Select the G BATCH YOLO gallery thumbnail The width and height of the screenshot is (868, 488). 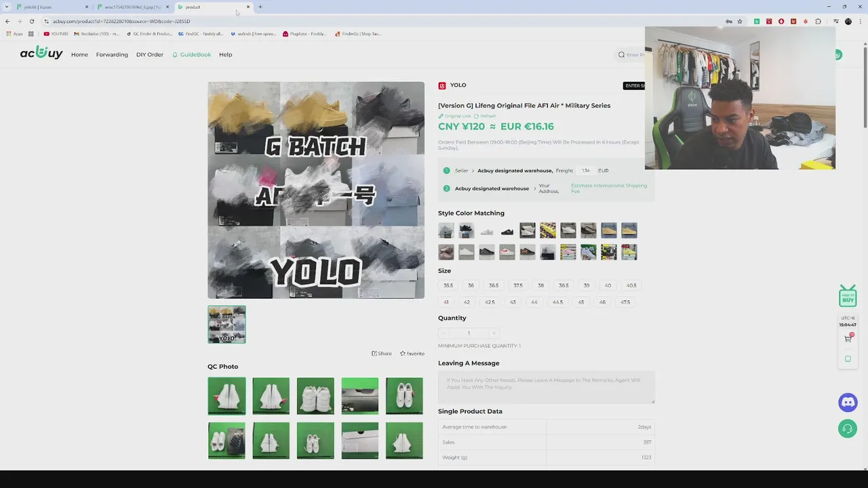coord(226,325)
